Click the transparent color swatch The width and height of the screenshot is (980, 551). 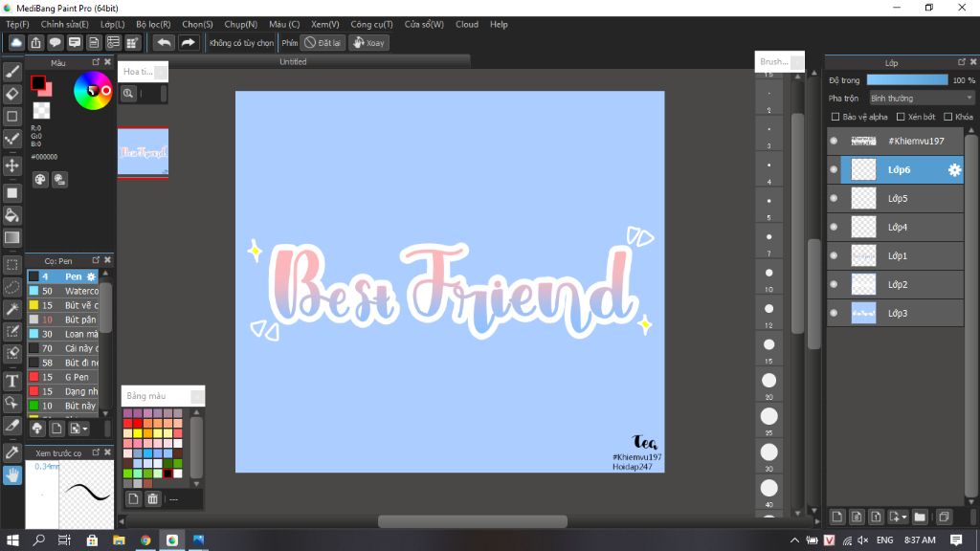(41, 111)
